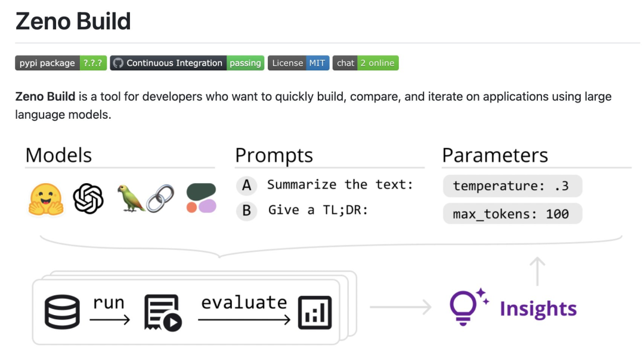This screenshot has width=644, height=358.
Task: Click the Hugging Face emoji icon
Action: click(46, 199)
